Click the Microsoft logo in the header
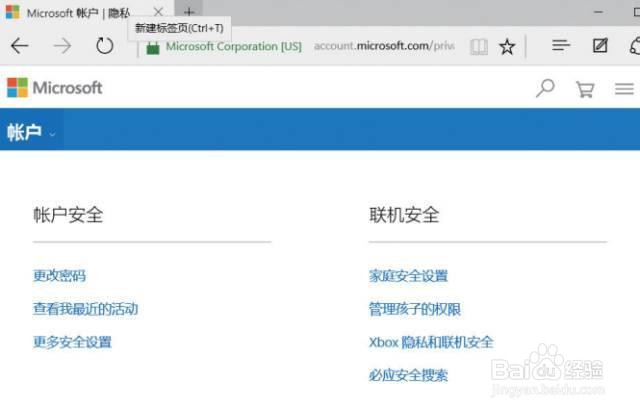 pos(55,87)
